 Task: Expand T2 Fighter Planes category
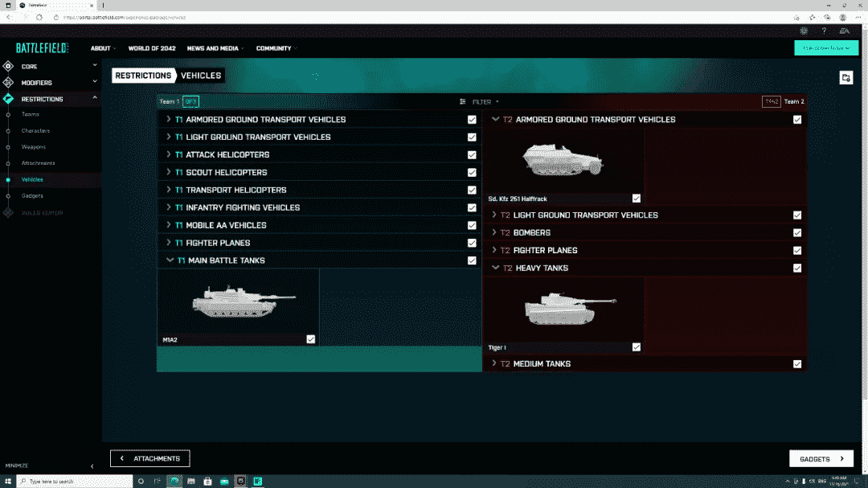[x=493, y=250]
